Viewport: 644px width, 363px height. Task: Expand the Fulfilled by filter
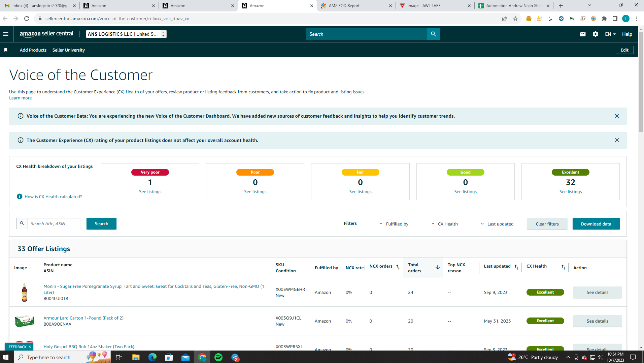(x=394, y=224)
